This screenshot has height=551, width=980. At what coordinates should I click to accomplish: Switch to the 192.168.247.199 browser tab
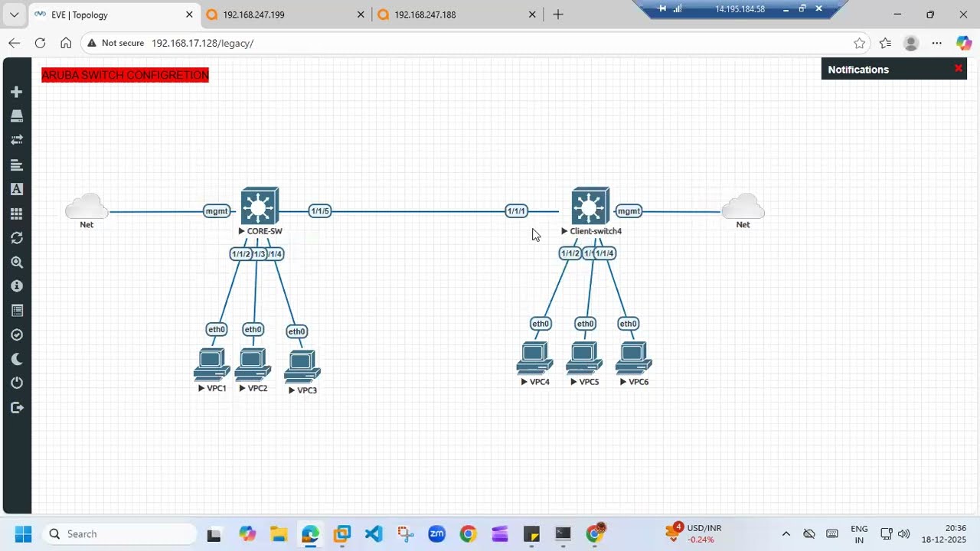click(286, 15)
